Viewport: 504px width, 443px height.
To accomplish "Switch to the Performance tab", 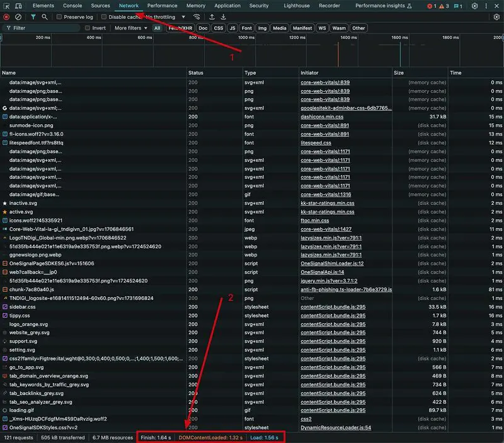I will pyautogui.click(x=163, y=6).
